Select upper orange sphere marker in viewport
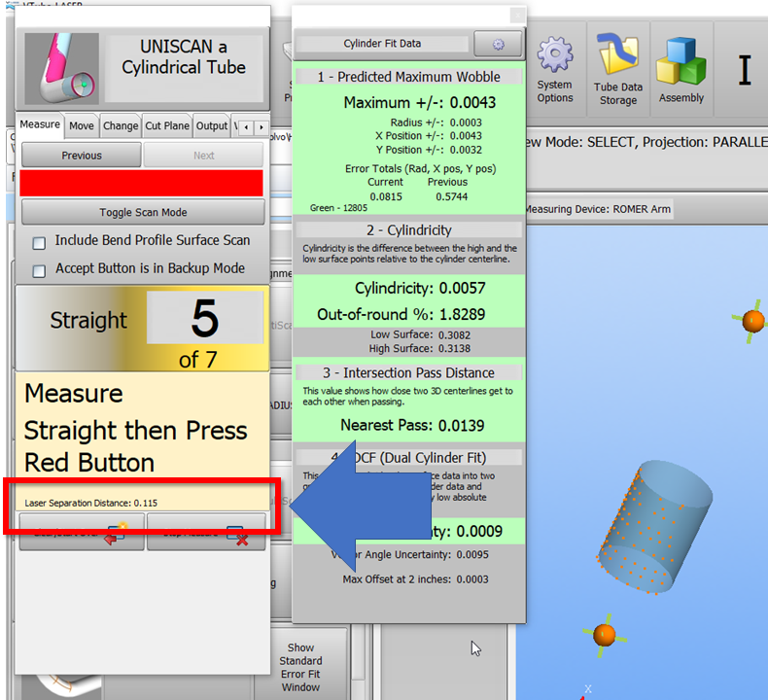This screenshot has width=768, height=700. click(751, 320)
